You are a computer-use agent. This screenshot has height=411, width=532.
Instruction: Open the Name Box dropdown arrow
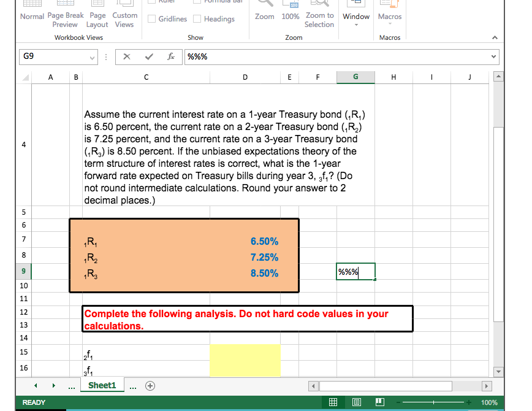pos(92,58)
